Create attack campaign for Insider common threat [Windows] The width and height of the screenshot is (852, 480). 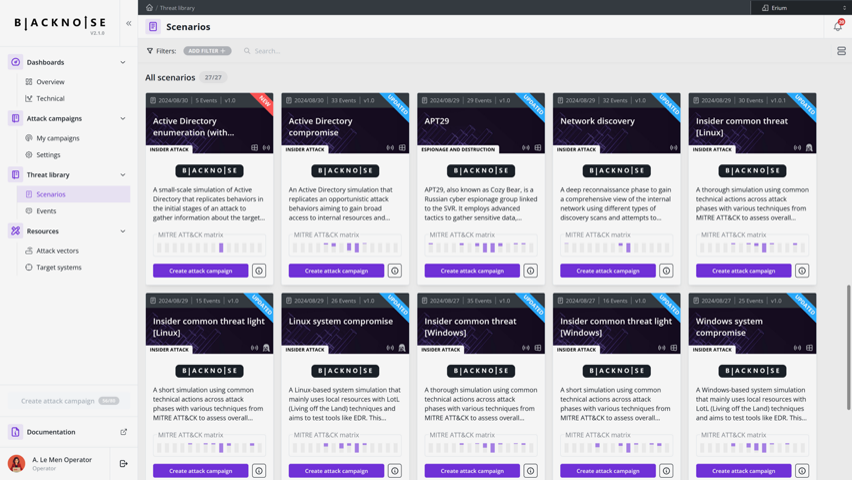472,471
